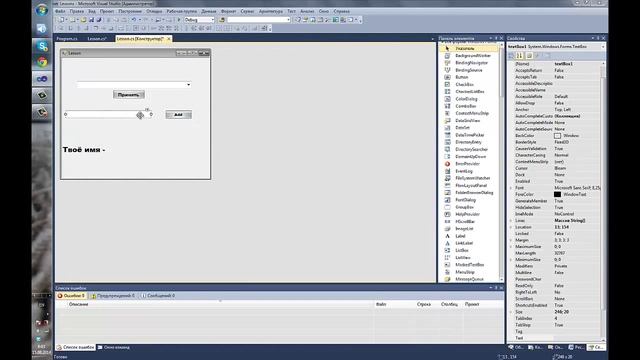Viewport: 640px width, 360px height.
Task: Choose the EventLog toolbox component
Action: pyautogui.click(x=469, y=171)
